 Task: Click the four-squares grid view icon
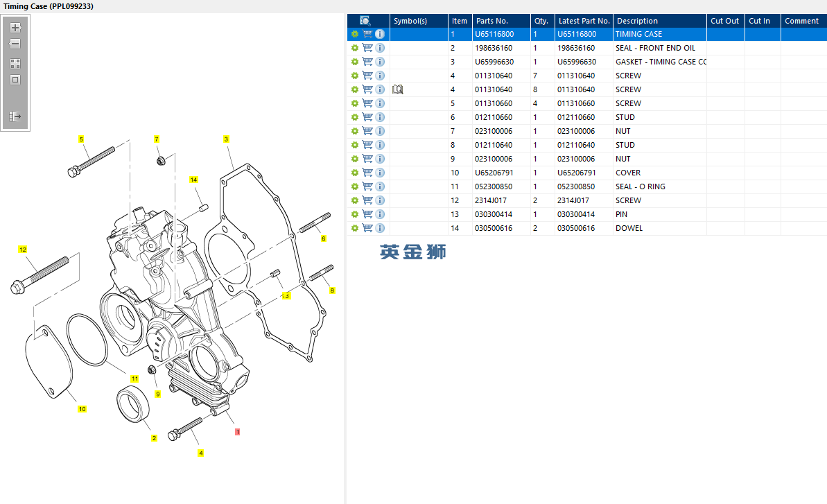click(15, 64)
